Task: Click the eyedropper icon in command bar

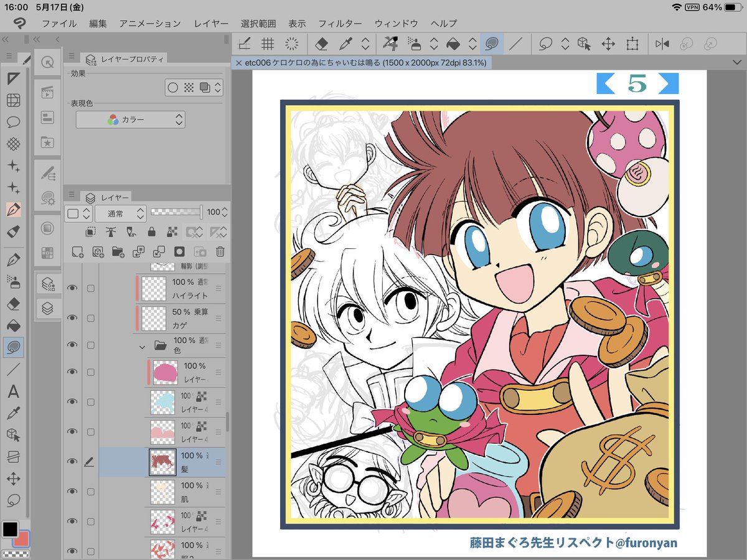Action: (344, 44)
